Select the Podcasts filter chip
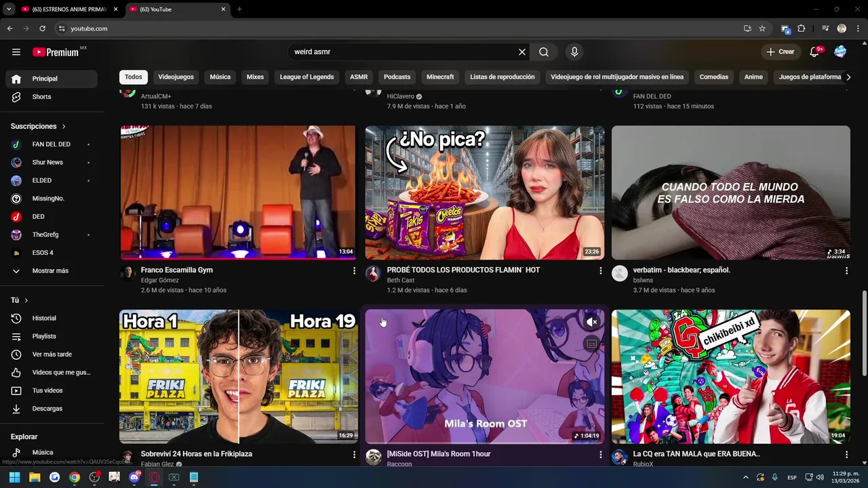Viewport: 868px width, 488px height. click(x=397, y=77)
